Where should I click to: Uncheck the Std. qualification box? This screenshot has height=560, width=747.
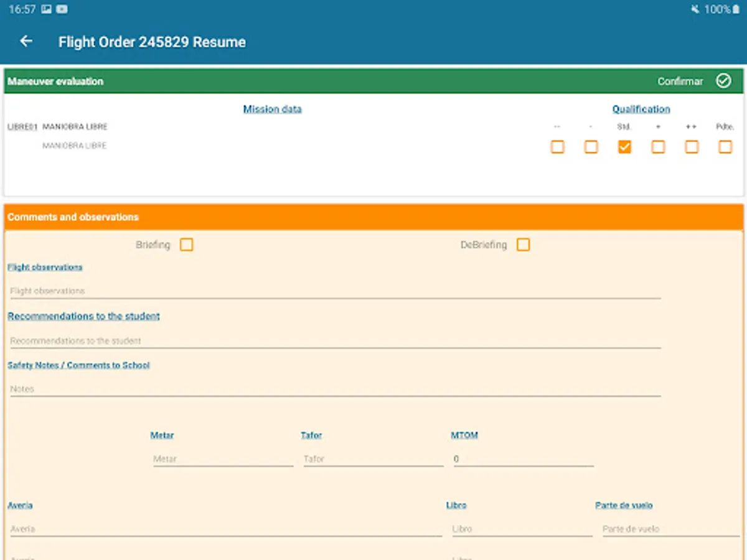coord(624,147)
